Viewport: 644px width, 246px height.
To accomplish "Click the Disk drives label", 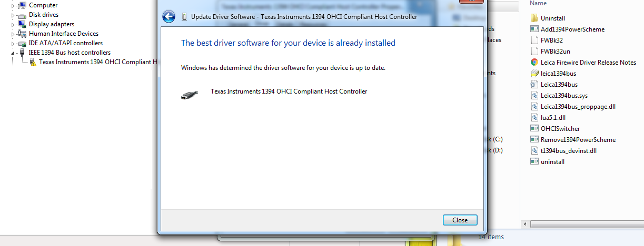I will click(44, 15).
